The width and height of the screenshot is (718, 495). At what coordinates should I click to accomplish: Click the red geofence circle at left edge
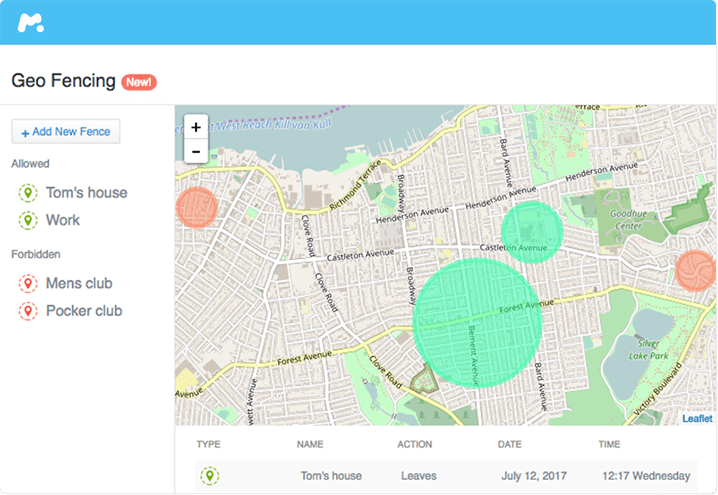(196, 207)
